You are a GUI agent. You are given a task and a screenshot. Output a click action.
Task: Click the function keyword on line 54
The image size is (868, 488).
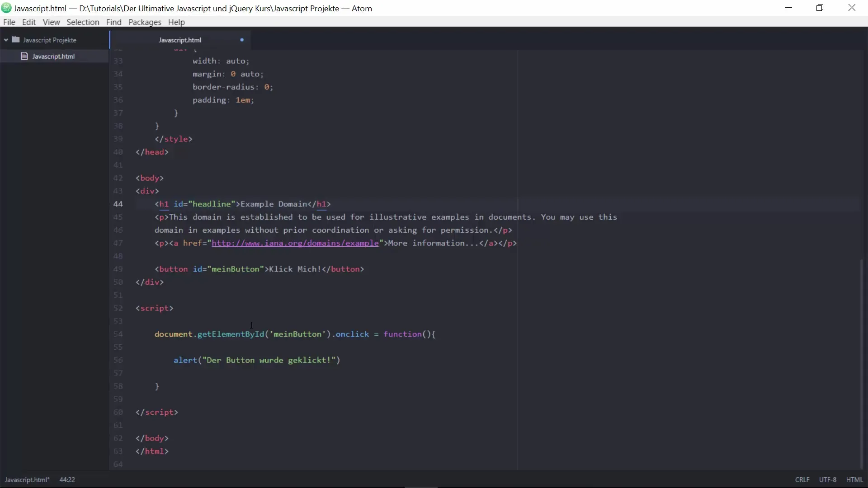(x=402, y=334)
